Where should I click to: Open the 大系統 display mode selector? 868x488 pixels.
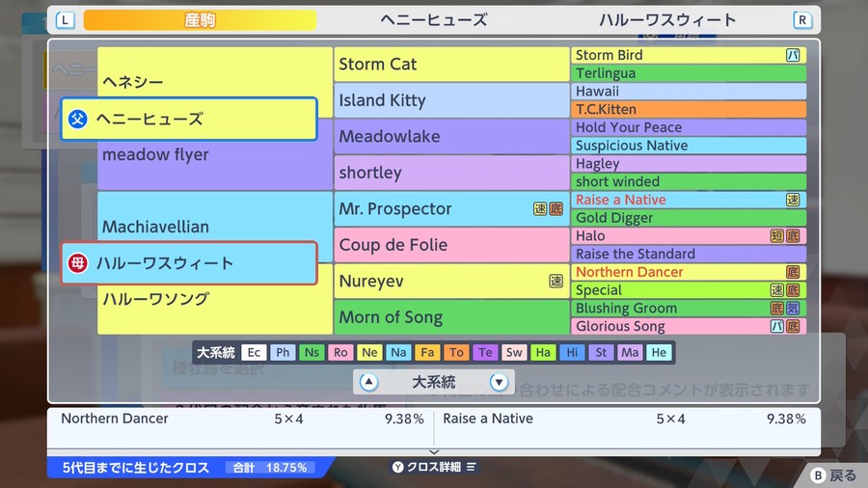(434, 382)
